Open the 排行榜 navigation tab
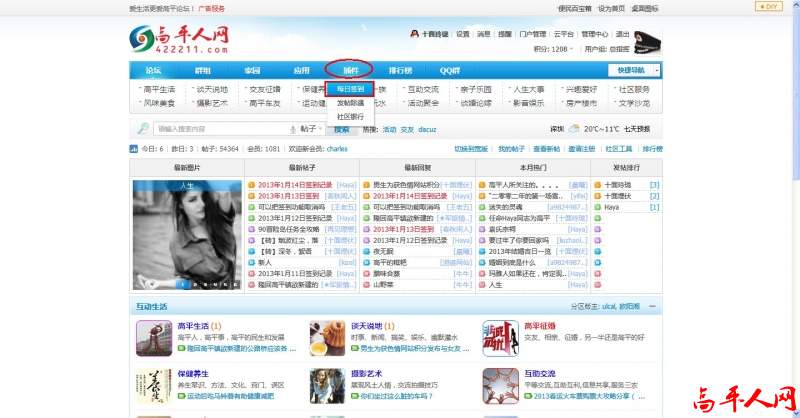The height and width of the screenshot is (418, 800). click(401, 70)
